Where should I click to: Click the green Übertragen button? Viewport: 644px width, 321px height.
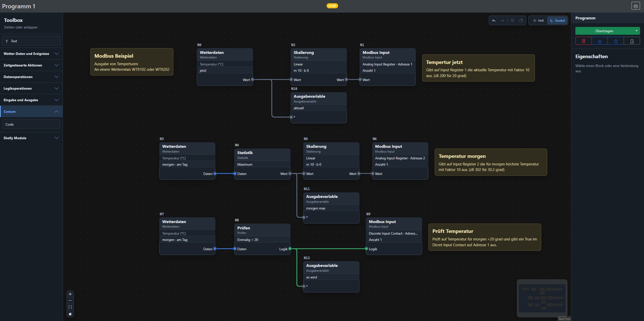(604, 31)
